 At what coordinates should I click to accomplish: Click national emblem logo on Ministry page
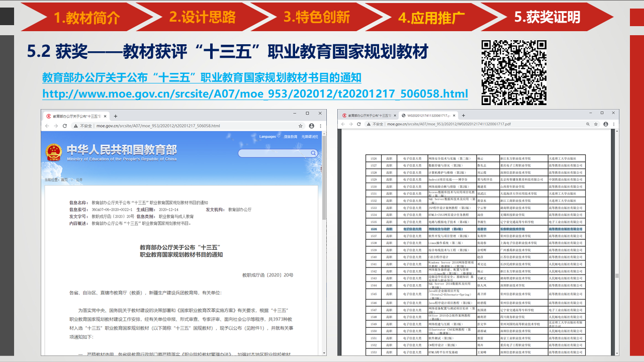tap(54, 152)
